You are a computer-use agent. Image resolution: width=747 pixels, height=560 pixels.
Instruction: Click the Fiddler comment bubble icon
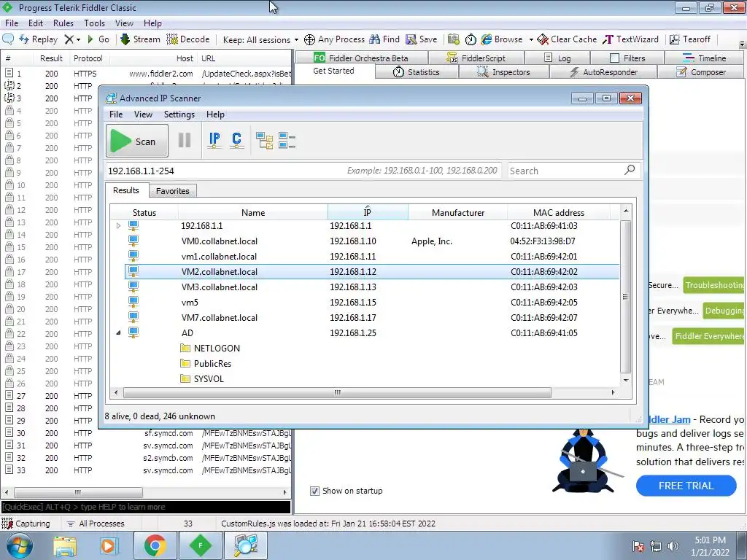click(8, 39)
